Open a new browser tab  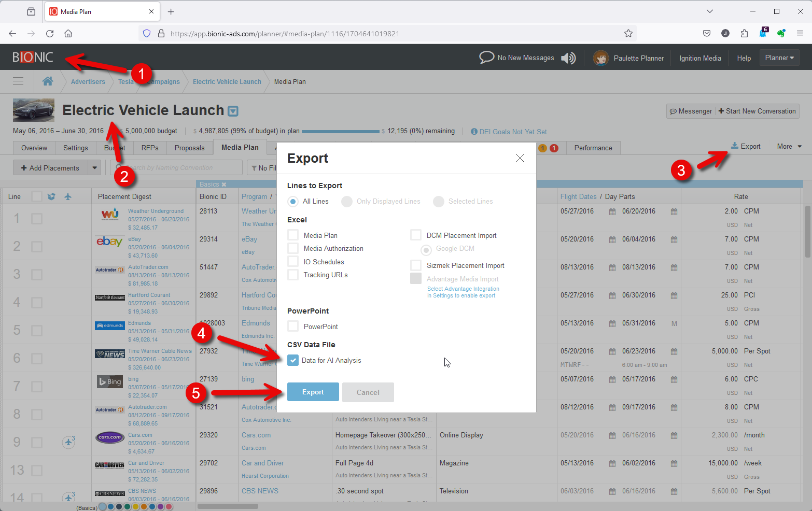[171, 11]
